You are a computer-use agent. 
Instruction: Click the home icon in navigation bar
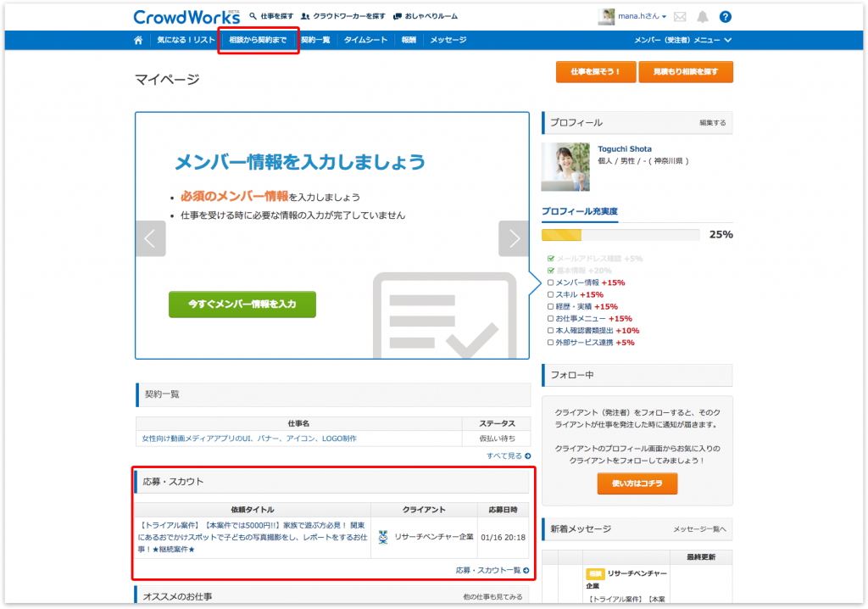pos(138,40)
